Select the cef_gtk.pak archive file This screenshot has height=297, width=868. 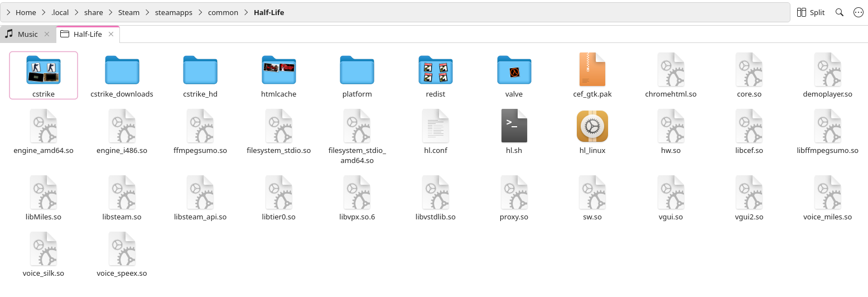592,69
